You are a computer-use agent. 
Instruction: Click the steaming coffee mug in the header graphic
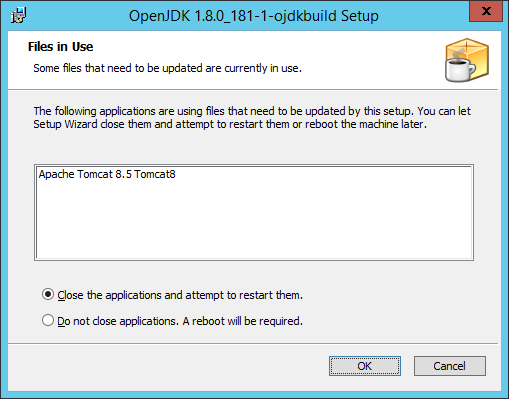(x=459, y=68)
